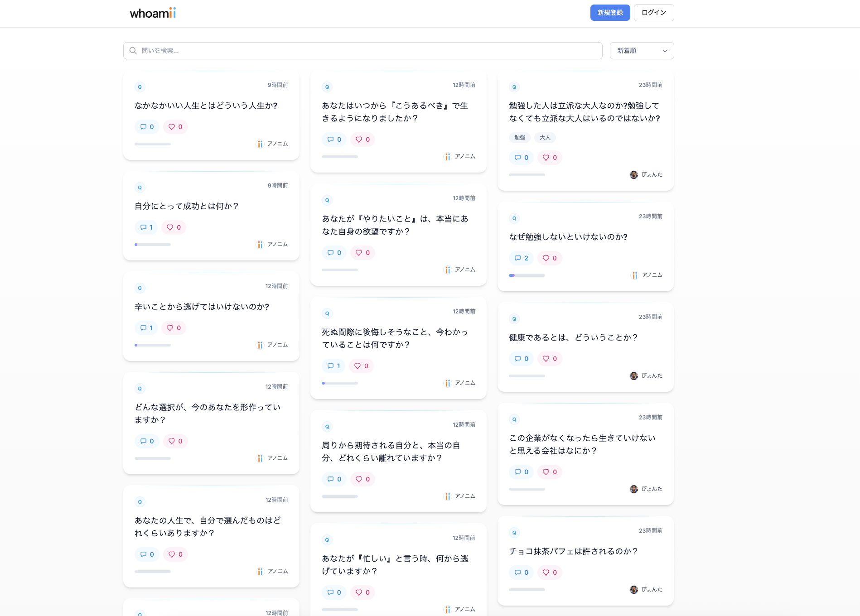Viewport: 860px width, 616px height.
Task: Click ぴょんた avatar on 健康であるとは card
Action: [633, 376]
